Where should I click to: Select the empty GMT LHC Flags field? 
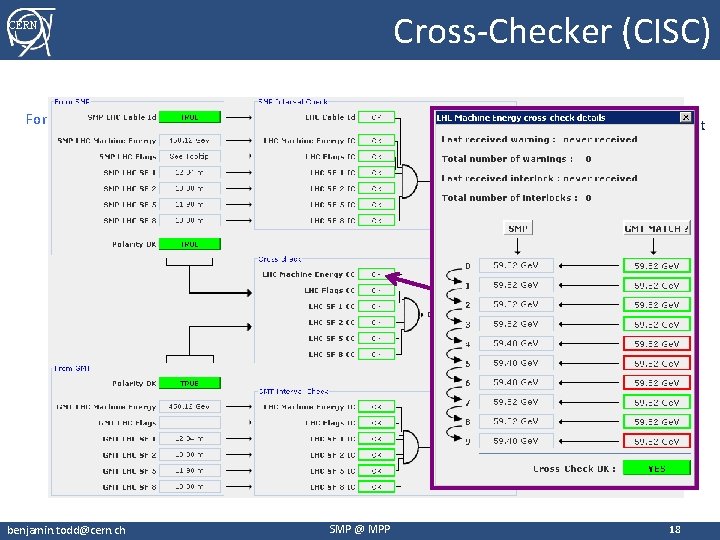190,422
